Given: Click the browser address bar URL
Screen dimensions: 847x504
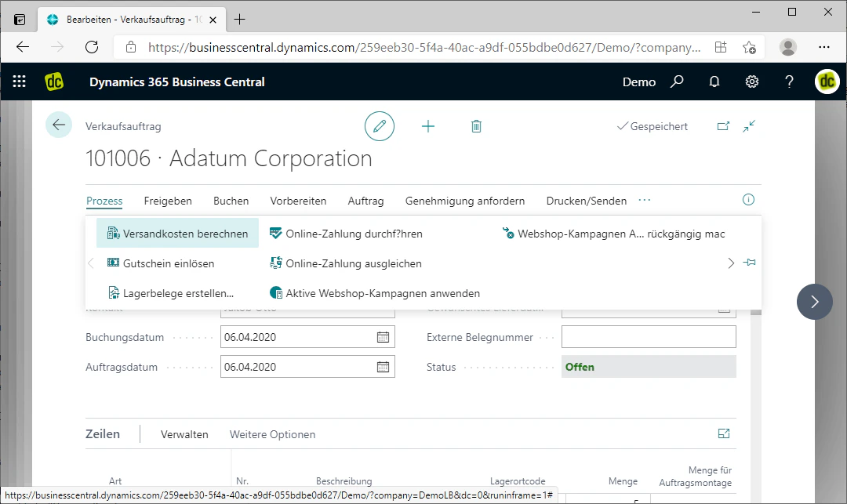Looking at the screenshot, I should pos(424,48).
